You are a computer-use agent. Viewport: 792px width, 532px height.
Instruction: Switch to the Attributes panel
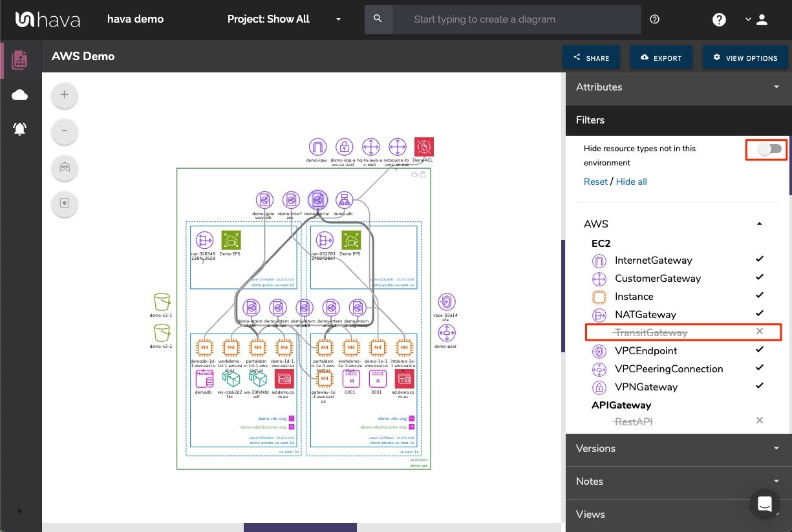tap(677, 87)
